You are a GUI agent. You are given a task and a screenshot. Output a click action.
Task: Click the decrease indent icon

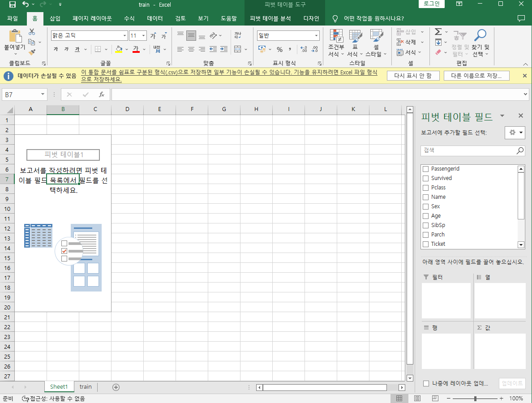point(213,49)
